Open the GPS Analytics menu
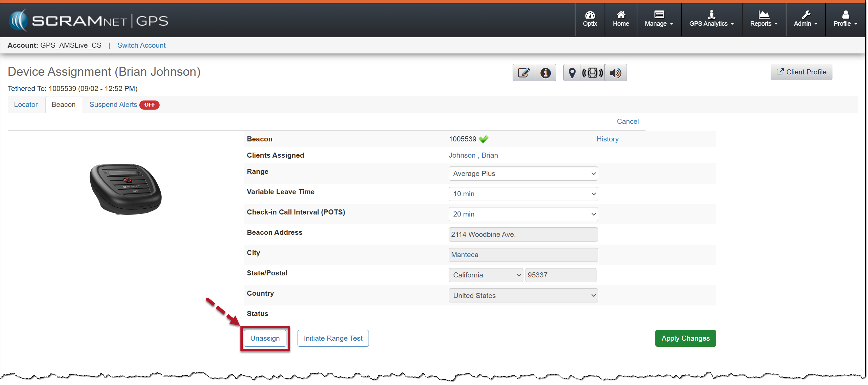 click(711, 19)
